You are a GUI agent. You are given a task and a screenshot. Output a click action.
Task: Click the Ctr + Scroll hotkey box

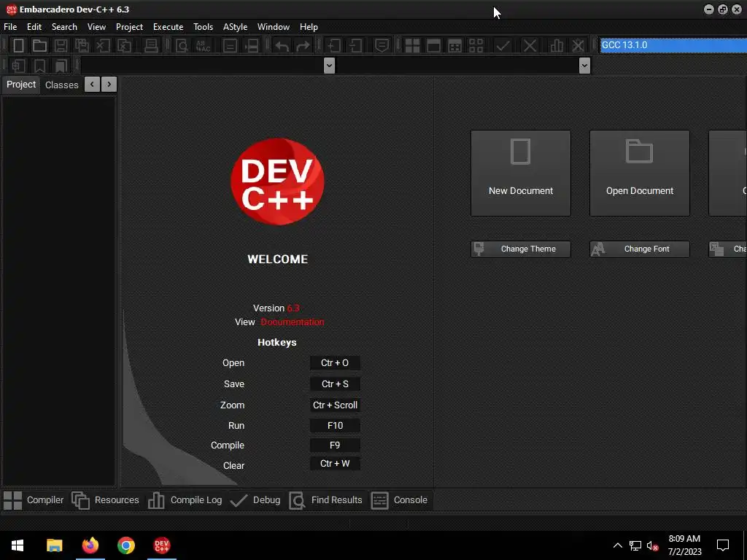pyautogui.click(x=335, y=405)
